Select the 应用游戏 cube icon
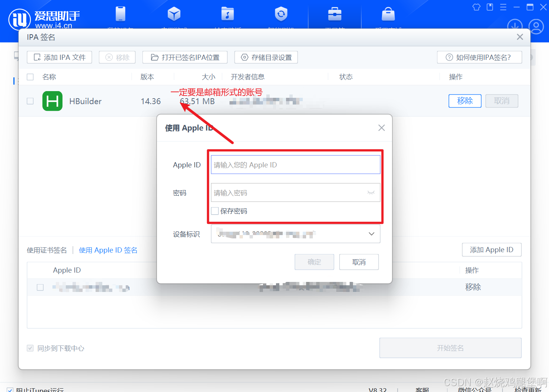 pos(174,14)
